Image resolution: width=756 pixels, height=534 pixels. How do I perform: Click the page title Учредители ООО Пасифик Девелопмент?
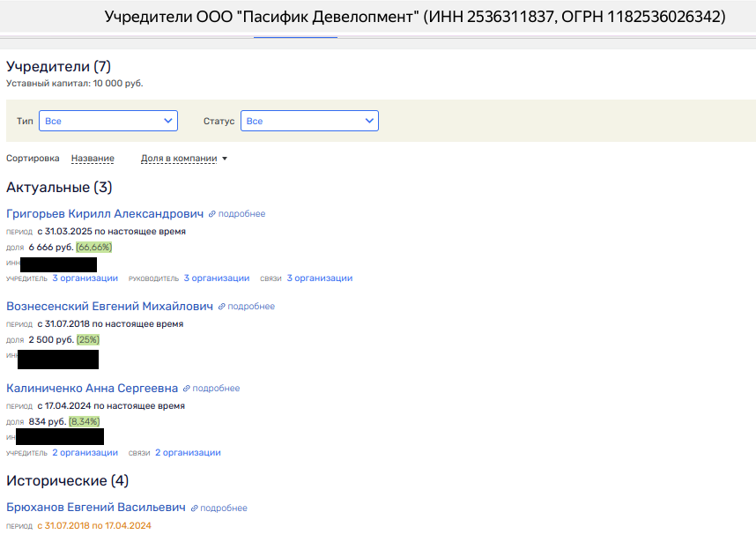(415, 17)
